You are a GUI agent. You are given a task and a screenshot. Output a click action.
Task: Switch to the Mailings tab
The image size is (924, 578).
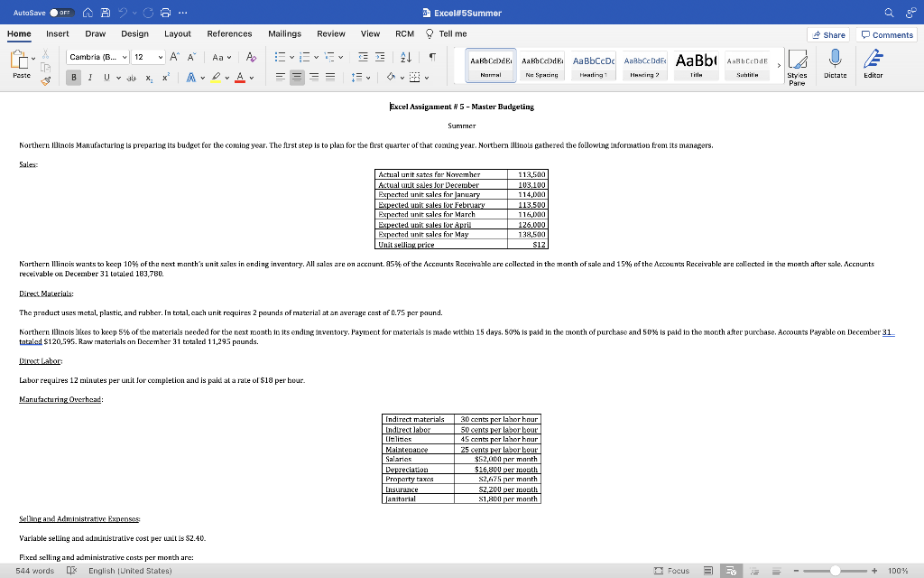pos(285,33)
